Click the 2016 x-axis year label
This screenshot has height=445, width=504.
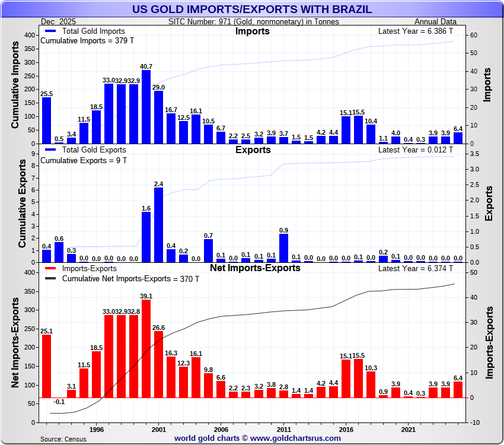point(346,429)
